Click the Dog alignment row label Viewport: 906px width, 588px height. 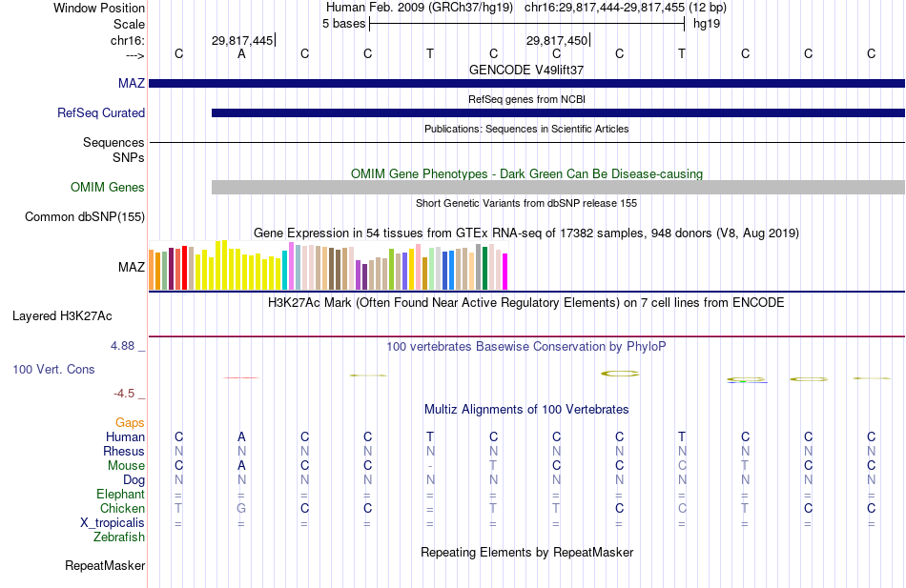134,480
